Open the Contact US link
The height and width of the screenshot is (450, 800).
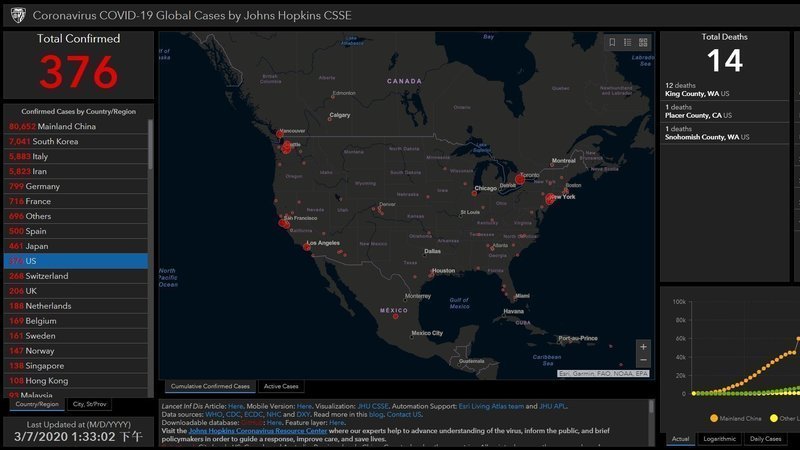(404, 414)
